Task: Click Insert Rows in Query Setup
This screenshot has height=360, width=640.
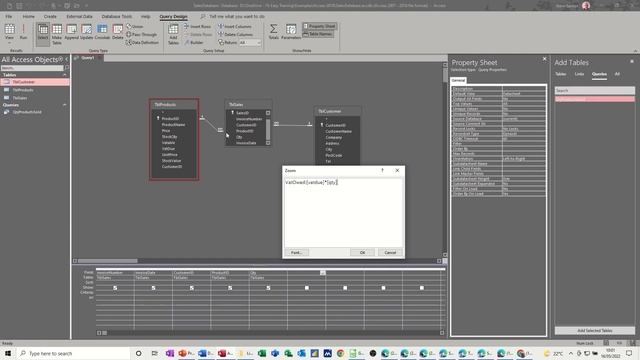Action: click(198, 27)
